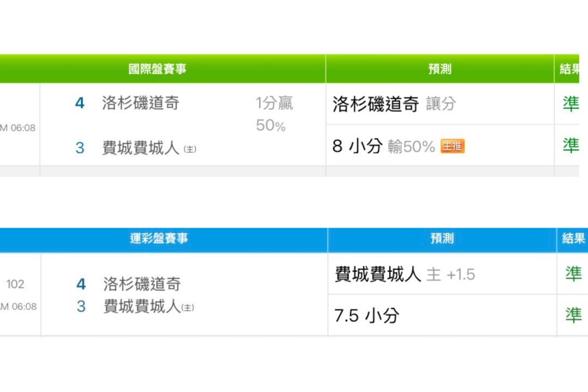Screen dimensions: 588x392
Task: Click 預測 header in green table
Action: [440, 69]
